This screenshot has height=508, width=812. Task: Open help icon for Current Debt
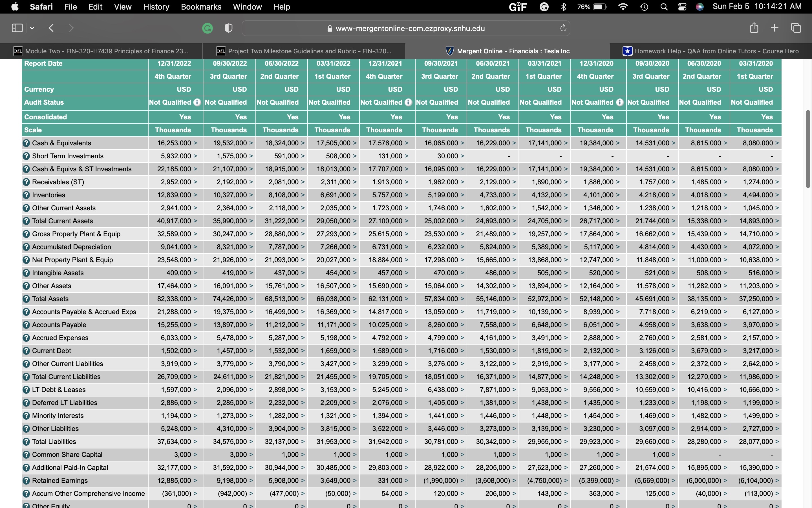pyautogui.click(x=26, y=351)
